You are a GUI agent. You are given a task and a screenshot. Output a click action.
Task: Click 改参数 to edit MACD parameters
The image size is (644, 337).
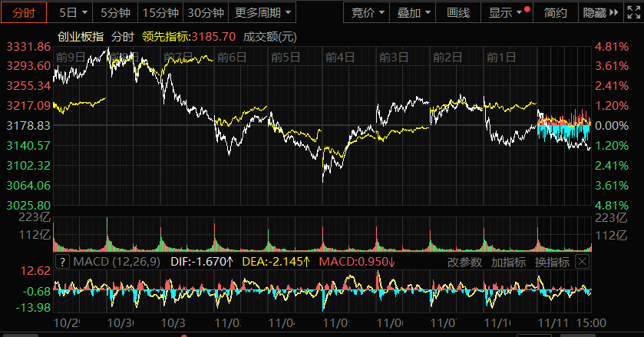tap(465, 263)
